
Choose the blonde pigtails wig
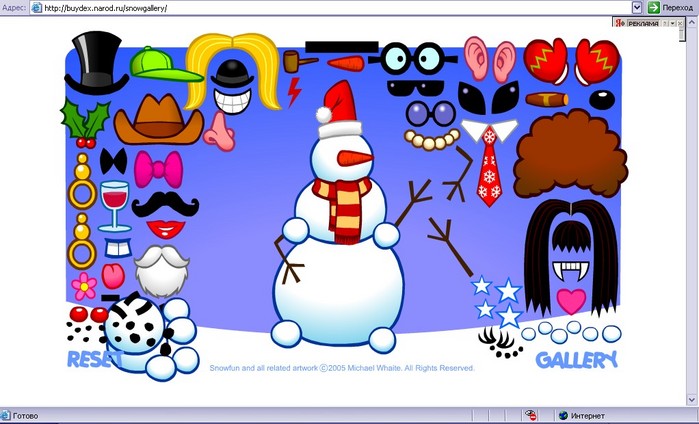233,71
